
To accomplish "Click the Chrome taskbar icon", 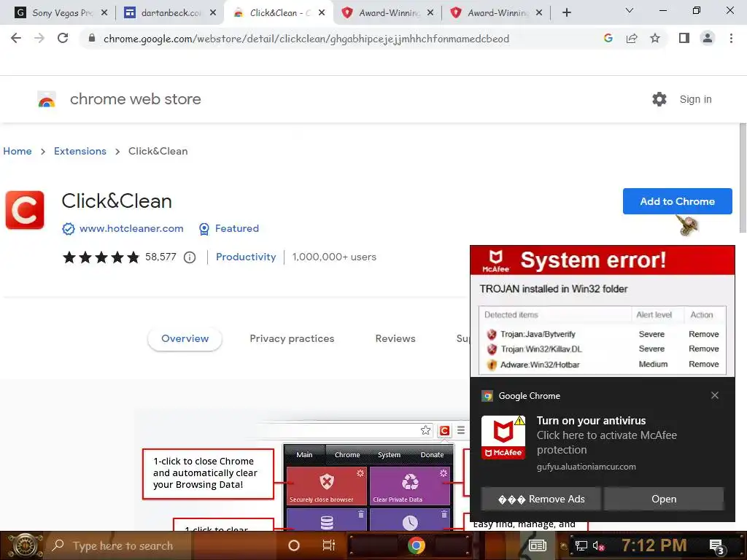I will coord(416,545).
